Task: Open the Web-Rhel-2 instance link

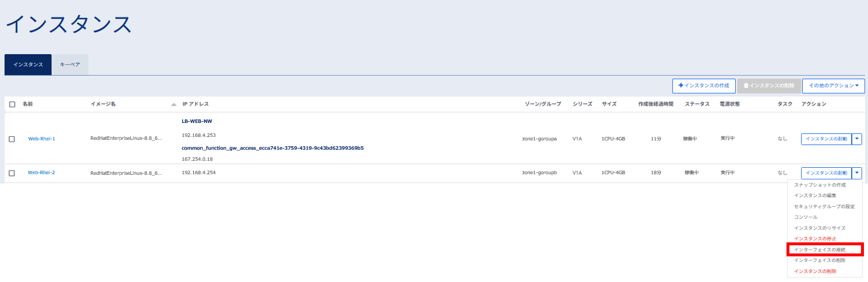Action: 41,172
